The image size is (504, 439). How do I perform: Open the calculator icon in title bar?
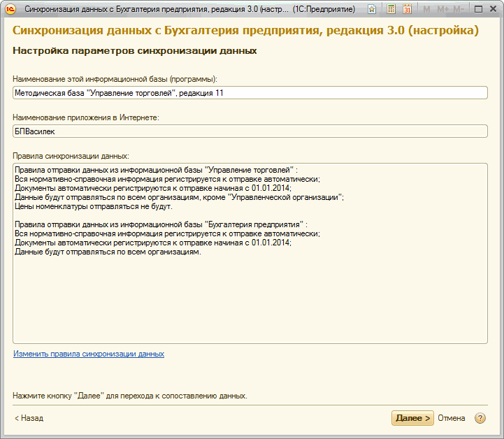tap(391, 9)
